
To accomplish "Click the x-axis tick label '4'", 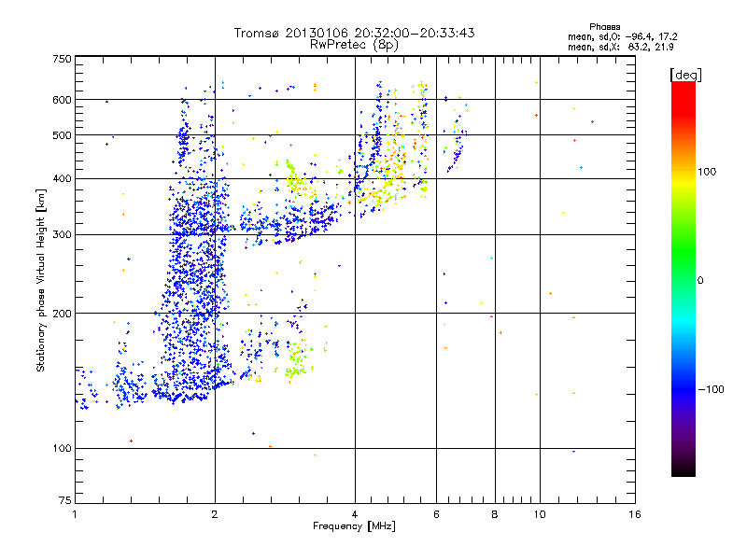I will [x=355, y=514].
